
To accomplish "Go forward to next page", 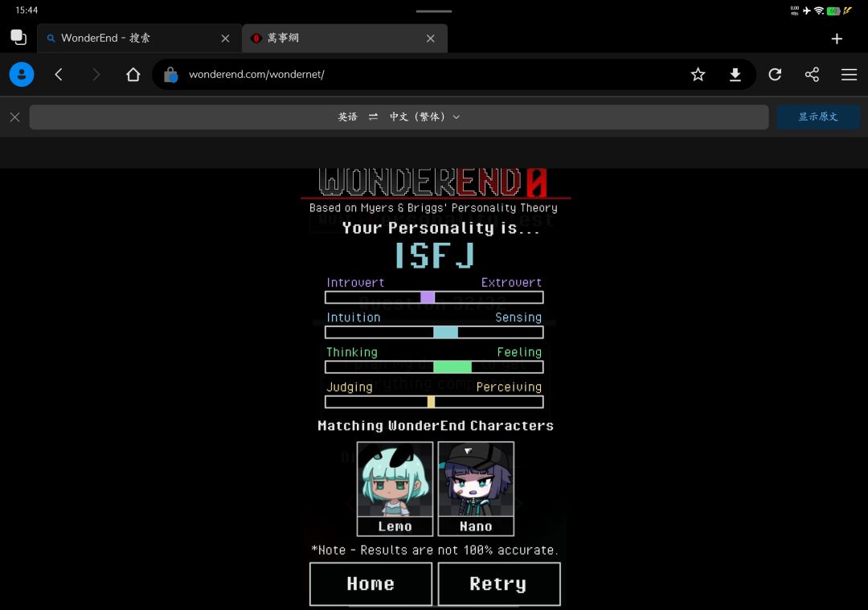I will tap(96, 74).
